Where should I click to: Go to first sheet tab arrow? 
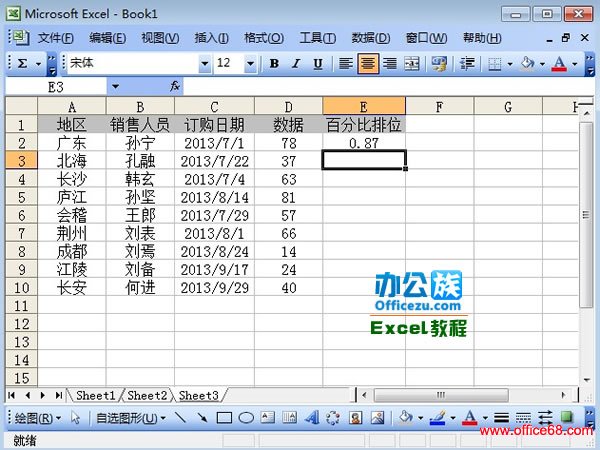11,395
